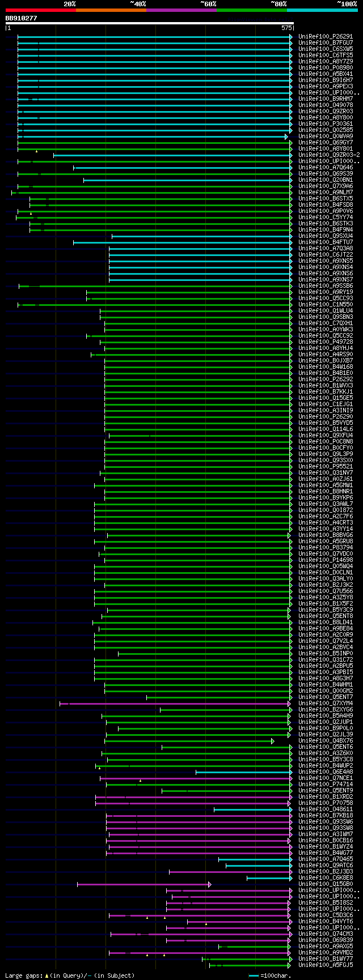This screenshot has width=363, height=980.
Task: Select label UniRef100_B8HNR1
Action: pyautogui.click(x=326, y=492)
